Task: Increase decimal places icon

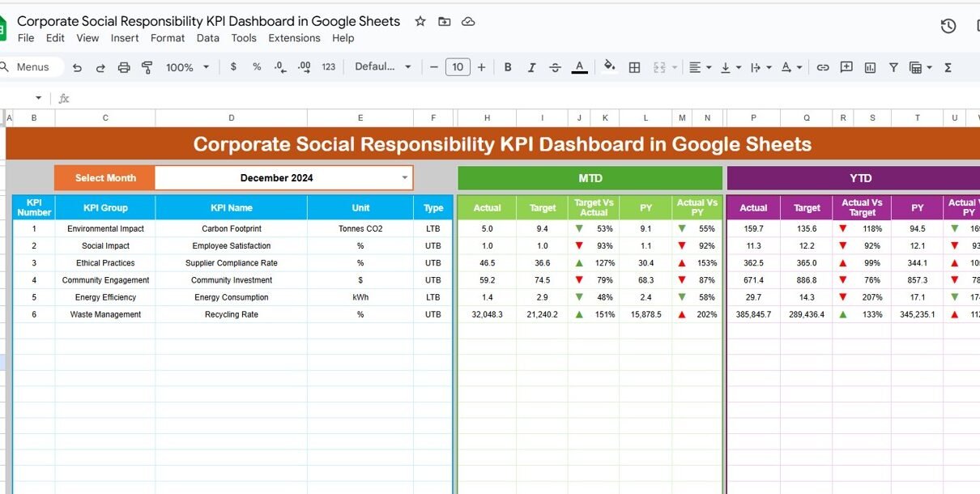Action: click(302, 67)
